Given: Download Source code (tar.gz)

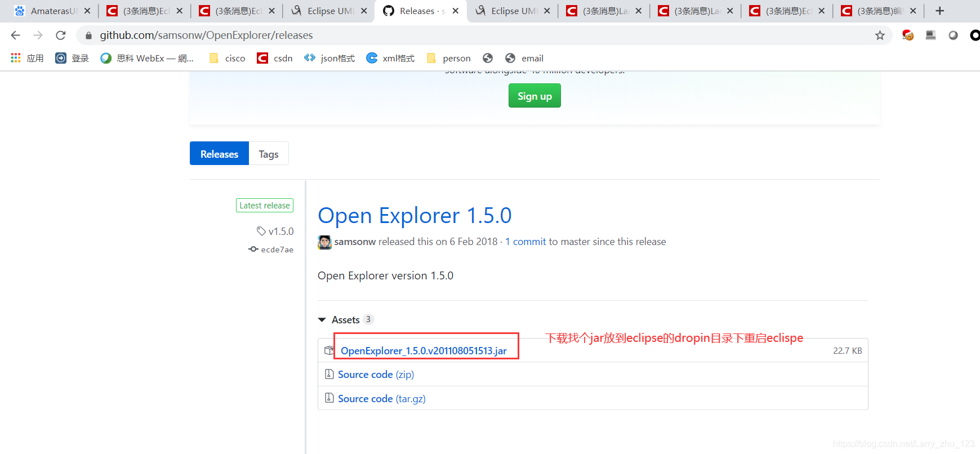Looking at the screenshot, I should coord(381,399).
